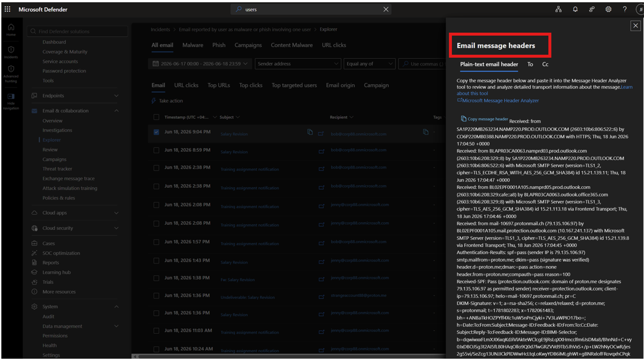Select checkbox for Jun 18 11:03 AM email
Screen dimensions: 644x360
pos(156,331)
